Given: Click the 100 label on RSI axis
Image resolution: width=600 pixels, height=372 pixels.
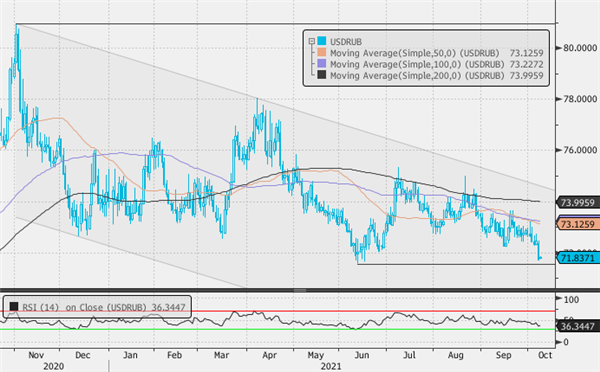Looking at the screenshot, I should (571, 300).
